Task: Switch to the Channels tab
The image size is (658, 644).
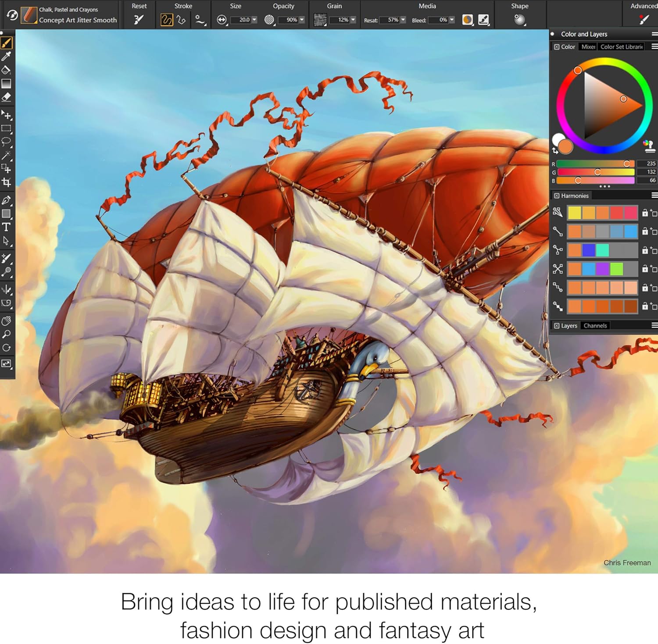Action: click(x=595, y=326)
